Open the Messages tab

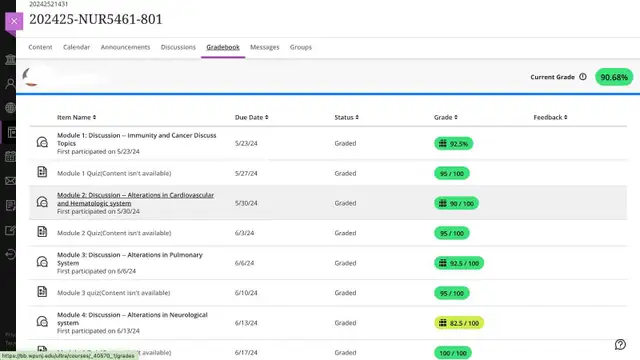[264, 47]
